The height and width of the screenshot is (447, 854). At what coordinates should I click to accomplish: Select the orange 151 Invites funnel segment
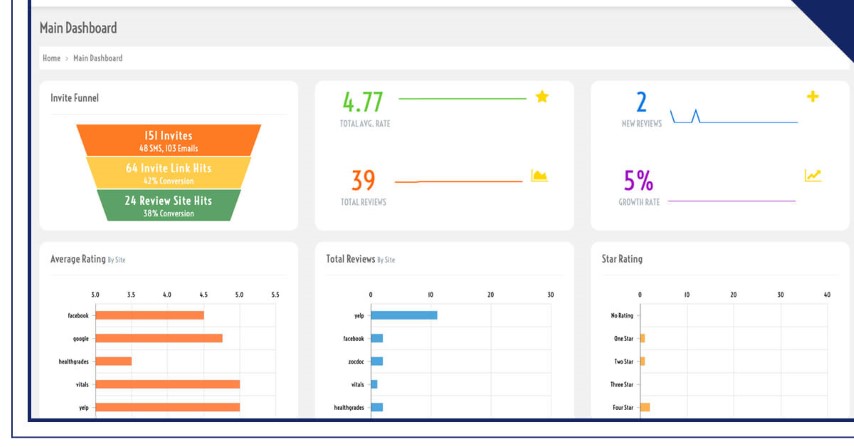click(168, 140)
